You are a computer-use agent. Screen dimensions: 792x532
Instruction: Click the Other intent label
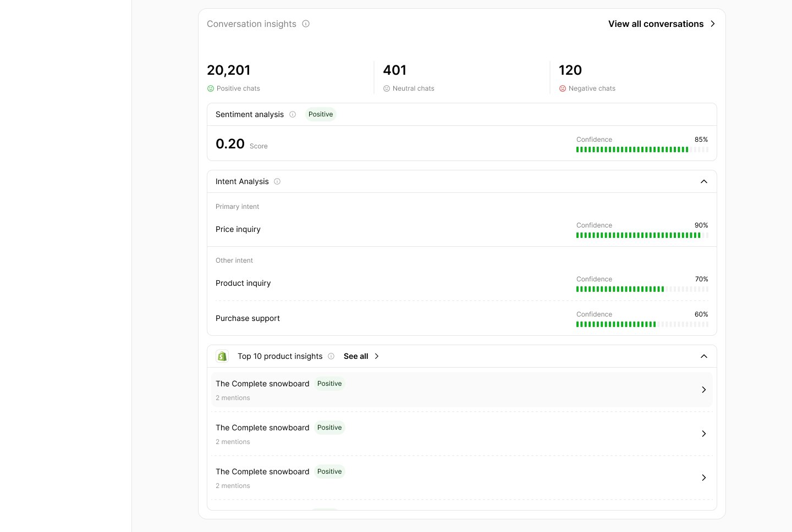point(234,261)
